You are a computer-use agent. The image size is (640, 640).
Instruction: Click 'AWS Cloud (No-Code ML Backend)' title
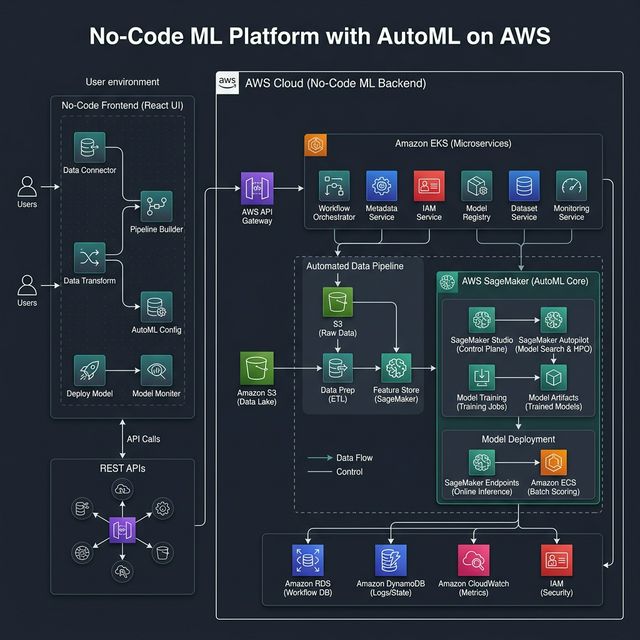click(336, 83)
